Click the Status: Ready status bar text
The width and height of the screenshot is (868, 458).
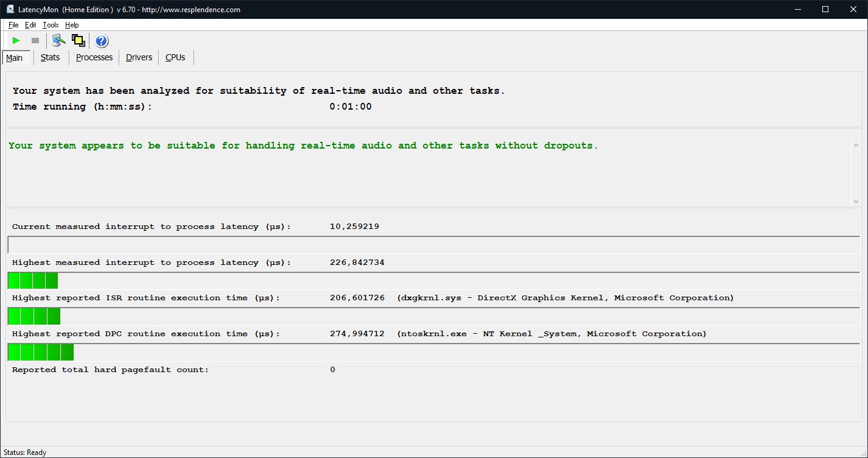click(x=25, y=453)
